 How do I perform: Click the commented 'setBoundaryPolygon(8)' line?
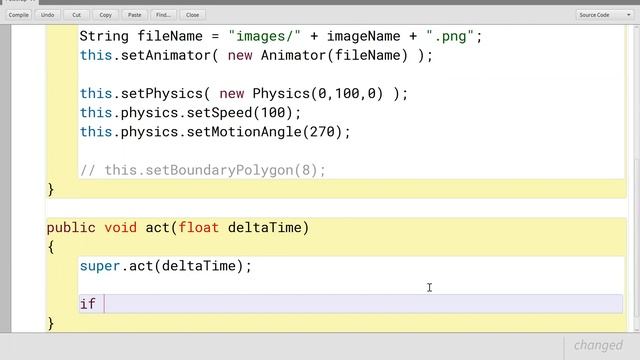(x=203, y=170)
